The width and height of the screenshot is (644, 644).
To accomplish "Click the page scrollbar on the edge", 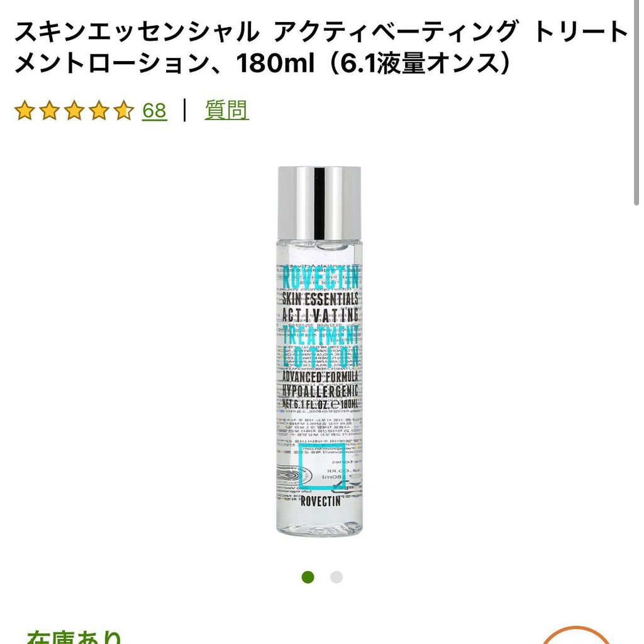I will (x=636, y=103).
